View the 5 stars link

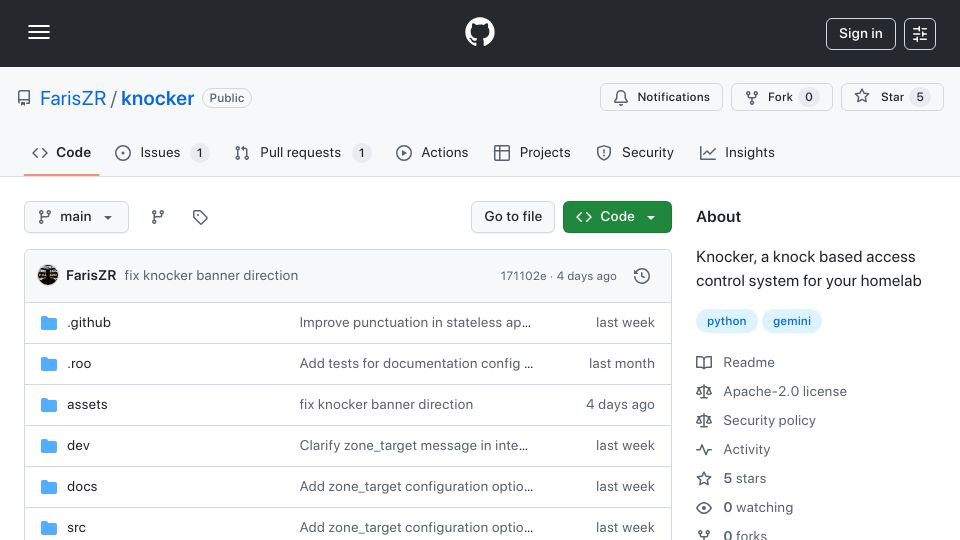744,478
